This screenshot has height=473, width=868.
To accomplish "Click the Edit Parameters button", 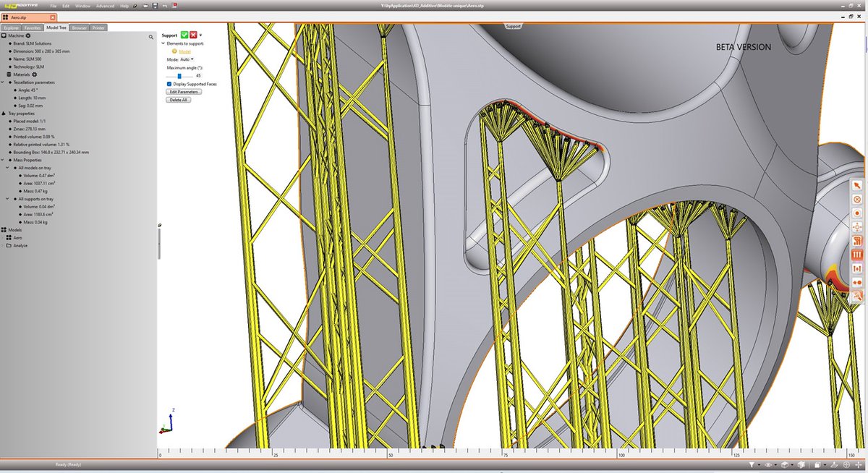I will pyautogui.click(x=183, y=91).
